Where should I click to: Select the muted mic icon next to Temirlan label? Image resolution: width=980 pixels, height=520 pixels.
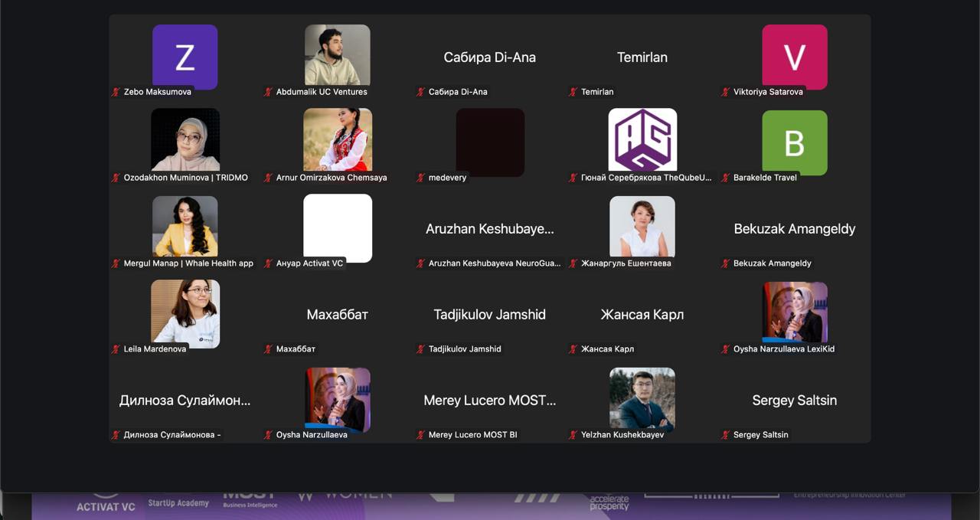[x=573, y=92]
